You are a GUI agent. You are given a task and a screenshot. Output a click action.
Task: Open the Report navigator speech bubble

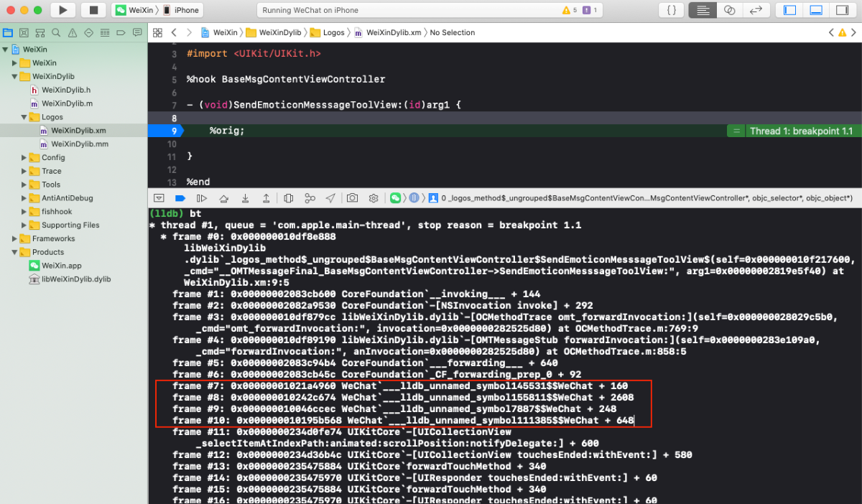(136, 33)
